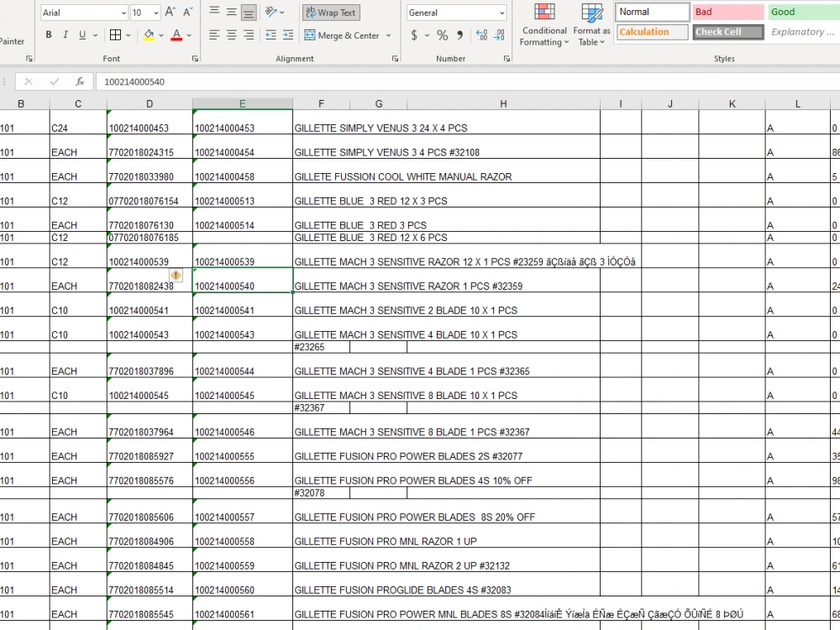The image size is (840, 630).
Task: Toggle Bold formatting
Action: point(49,34)
